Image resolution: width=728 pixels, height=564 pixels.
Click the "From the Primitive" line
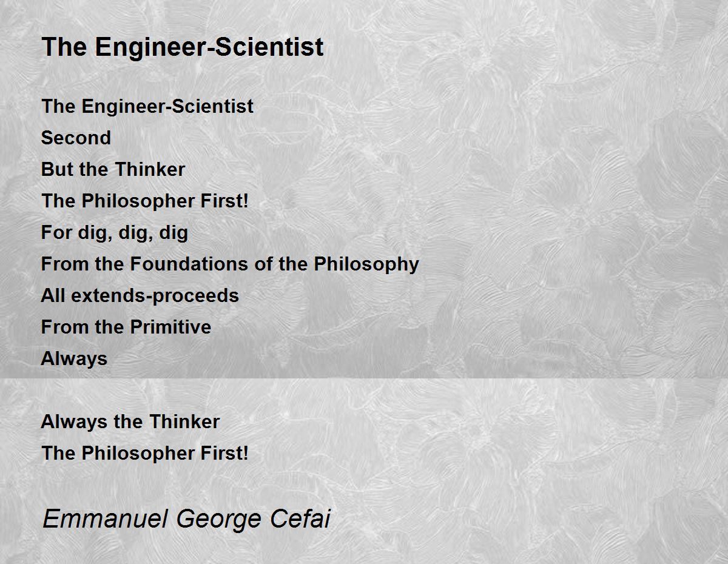126,327
